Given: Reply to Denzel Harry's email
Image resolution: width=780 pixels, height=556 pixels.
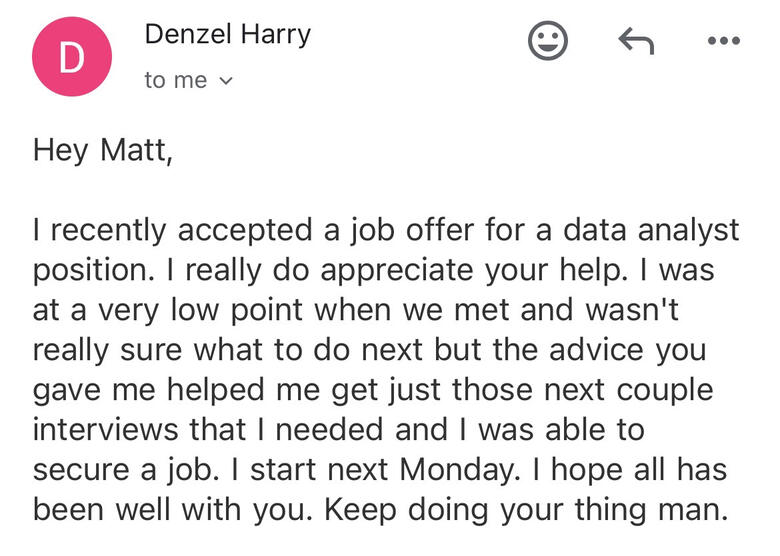Looking at the screenshot, I should click(635, 41).
